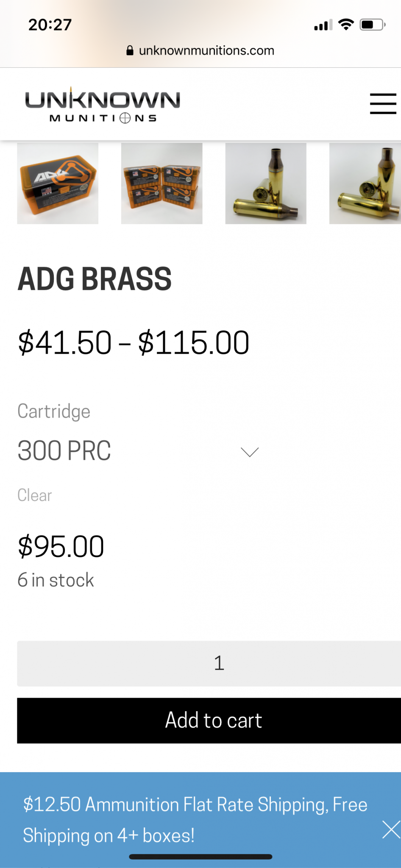
Task: Tap the lock icon in address bar
Action: click(x=130, y=51)
